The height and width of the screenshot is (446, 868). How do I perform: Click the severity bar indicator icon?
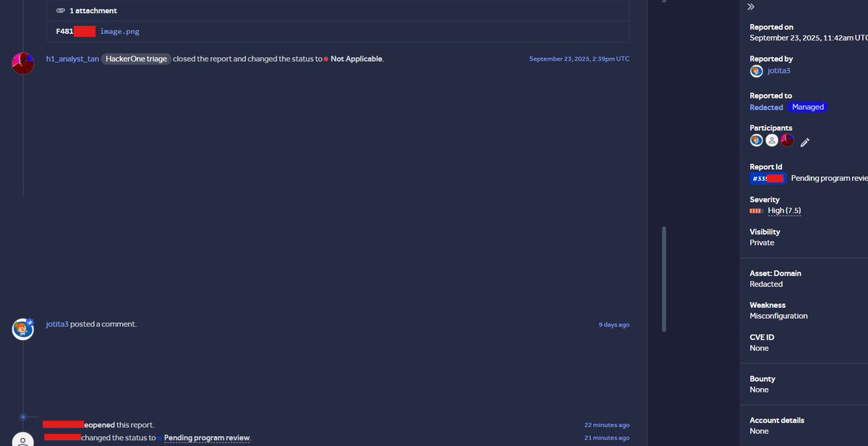coord(757,211)
